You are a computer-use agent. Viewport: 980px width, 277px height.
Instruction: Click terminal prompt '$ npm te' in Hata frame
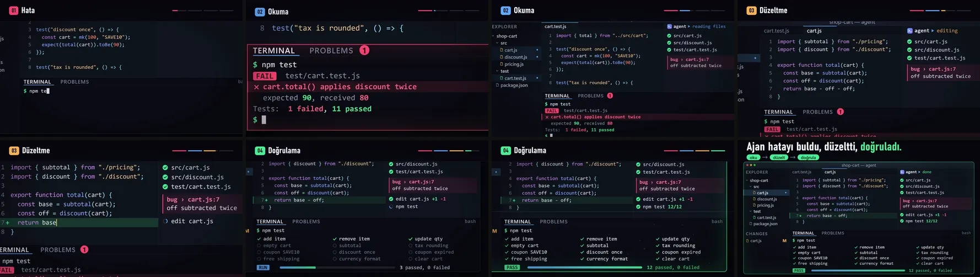tap(36, 91)
